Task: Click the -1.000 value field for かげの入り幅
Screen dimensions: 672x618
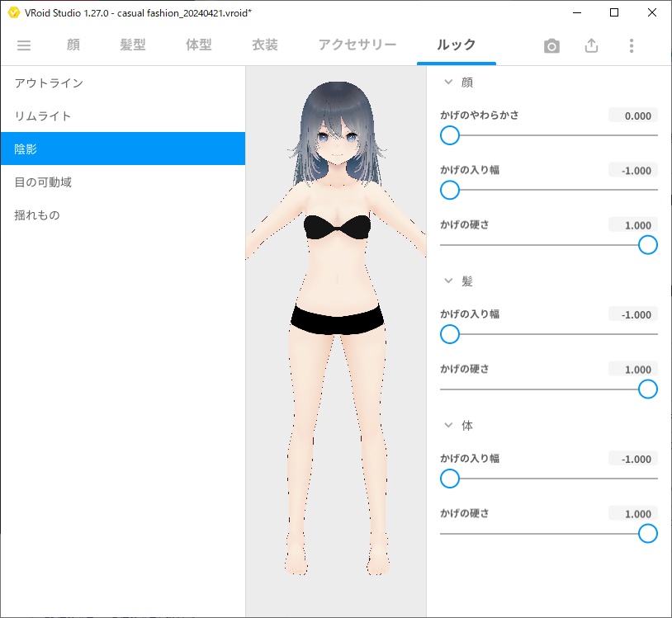Action: click(x=633, y=170)
